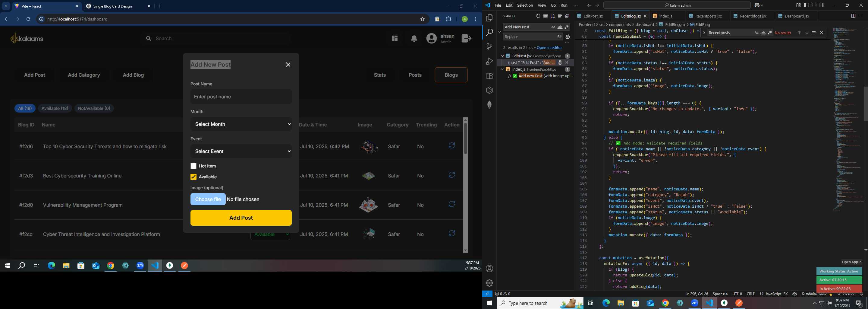Clear search results in the Search panel
Screen dimensions: 868x309
coord(545,16)
